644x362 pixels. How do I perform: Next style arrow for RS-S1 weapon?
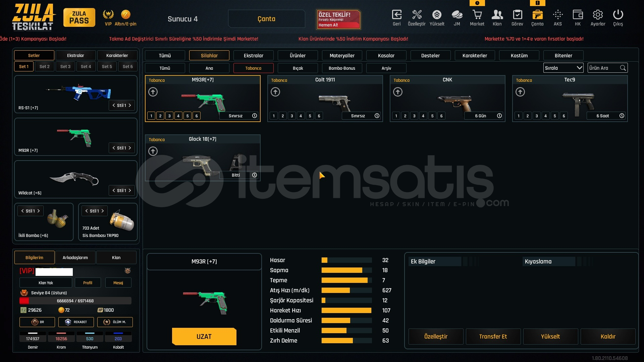click(x=130, y=105)
